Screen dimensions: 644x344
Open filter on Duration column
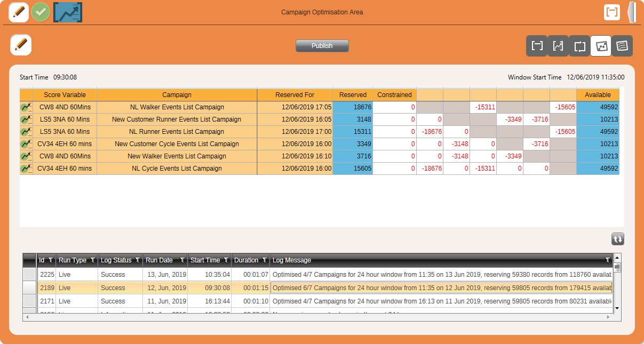pos(264,260)
